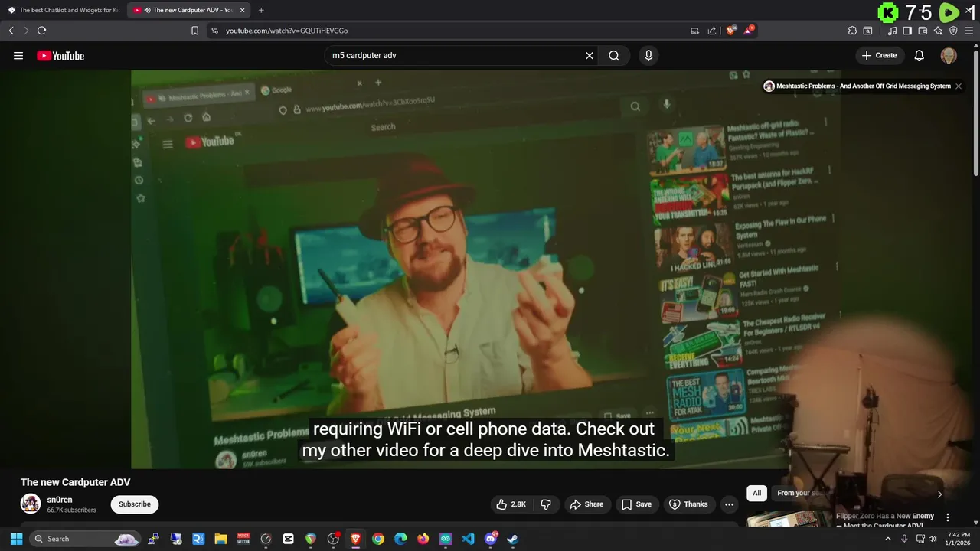Reload the page
The image size is (980, 551).
pyautogui.click(x=41, y=31)
